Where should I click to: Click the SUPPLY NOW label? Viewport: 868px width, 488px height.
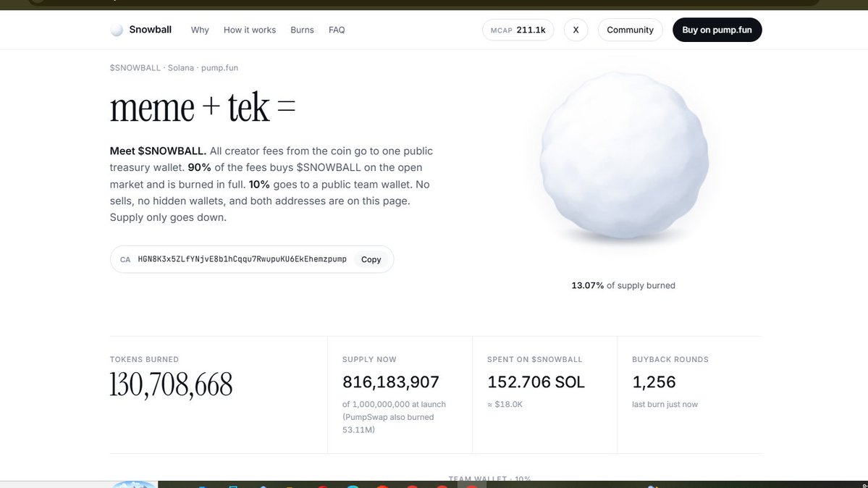pyautogui.click(x=369, y=360)
